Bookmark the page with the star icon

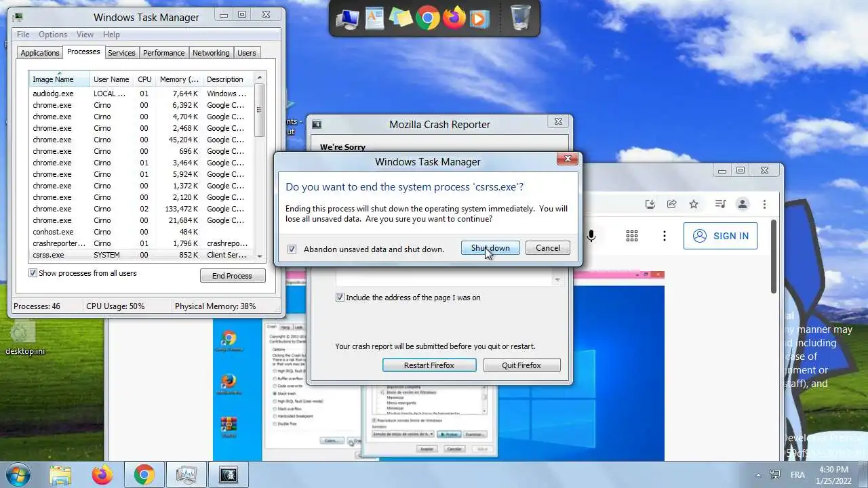point(694,204)
